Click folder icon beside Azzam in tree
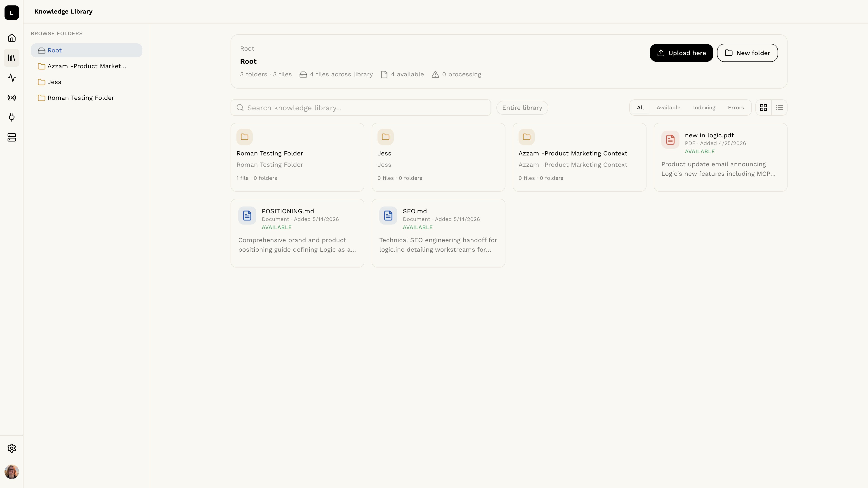This screenshot has width=868, height=488. coord(41,66)
